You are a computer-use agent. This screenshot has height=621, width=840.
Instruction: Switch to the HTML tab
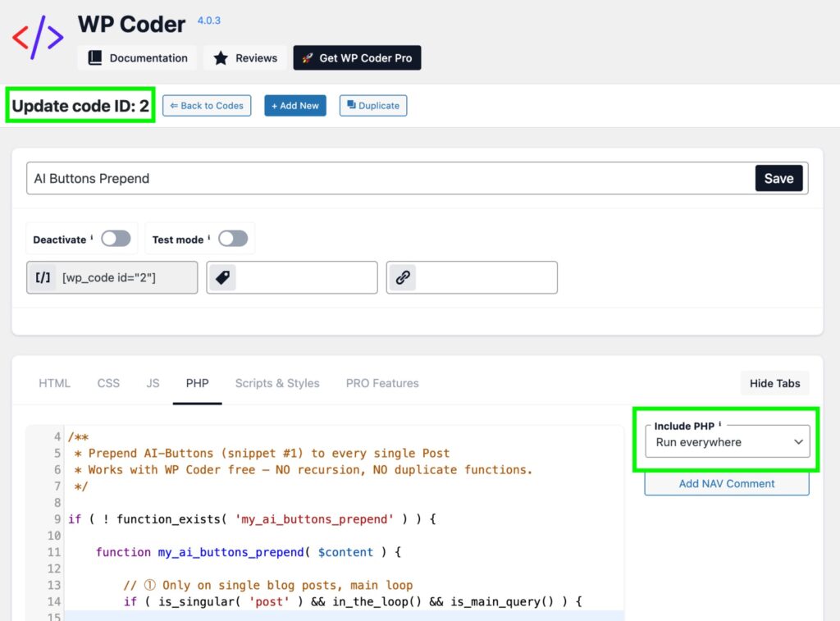click(x=54, y=383)
